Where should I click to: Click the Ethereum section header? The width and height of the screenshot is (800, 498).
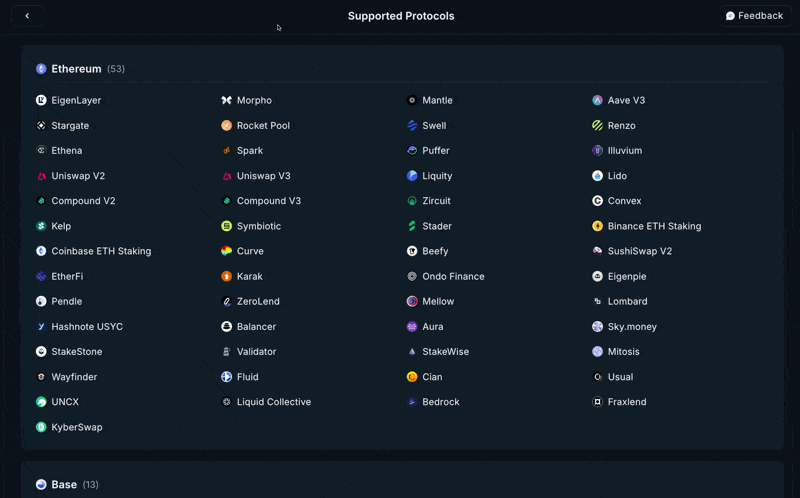tap(80, 68)
